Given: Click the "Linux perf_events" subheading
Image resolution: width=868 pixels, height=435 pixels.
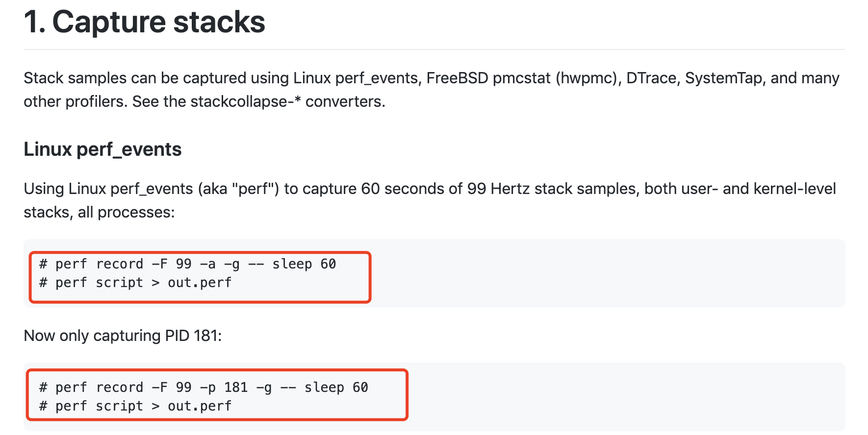Looking at the screenshot, I should click(x=102, y=149).
